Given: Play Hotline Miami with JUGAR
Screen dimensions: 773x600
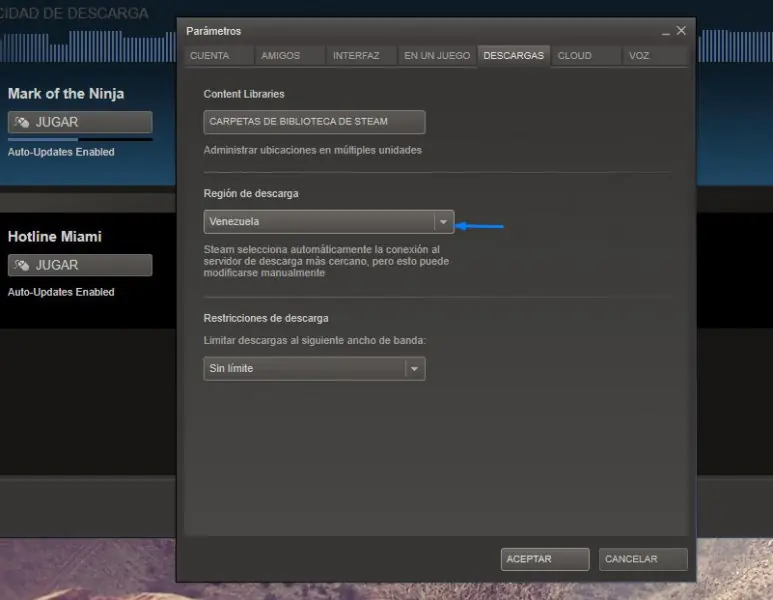Looking at the screenshot, I should (80, 265).
